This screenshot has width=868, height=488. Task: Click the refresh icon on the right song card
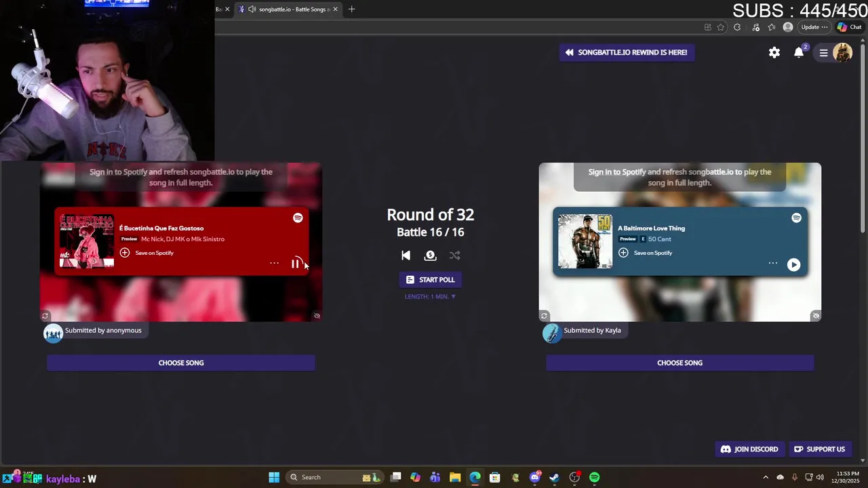[544, 316]
